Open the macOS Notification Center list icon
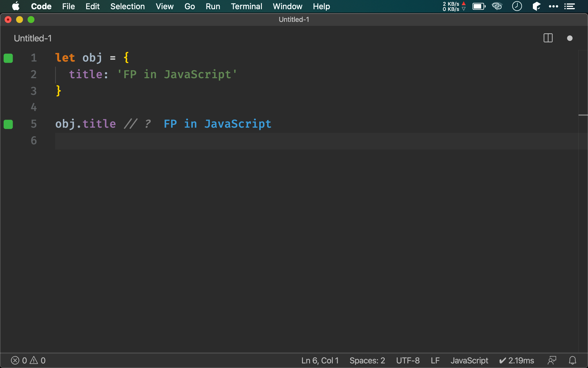 click(570, 6)
